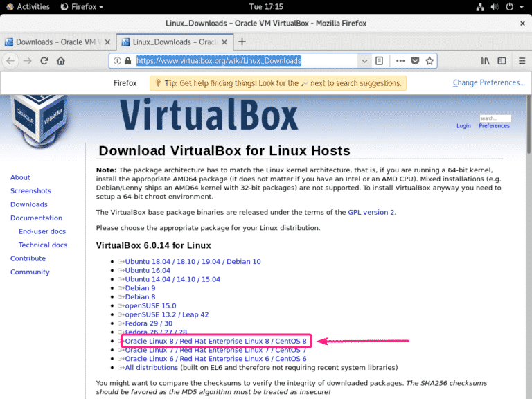Click Change Preferences in the tip bar
Viewport: 532px width, 399px height.
[488, 83]
